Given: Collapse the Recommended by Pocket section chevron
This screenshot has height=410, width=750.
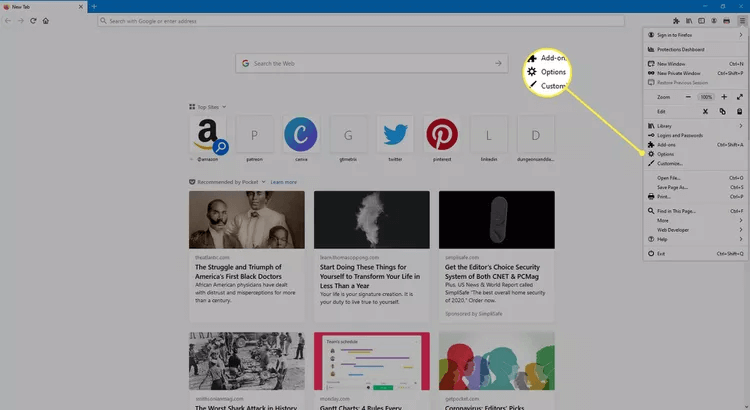Looking at the screenshot, I should [x=263, y=182].
